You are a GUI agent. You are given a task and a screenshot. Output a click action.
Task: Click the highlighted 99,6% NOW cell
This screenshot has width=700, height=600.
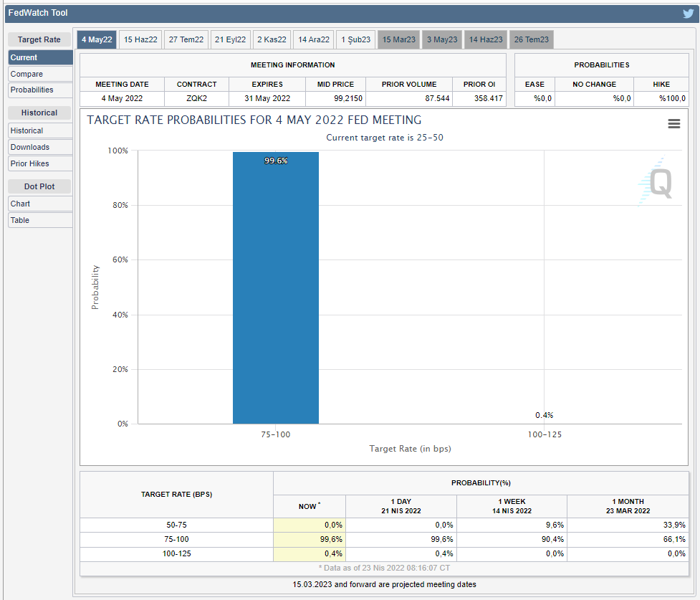(309, 539)
